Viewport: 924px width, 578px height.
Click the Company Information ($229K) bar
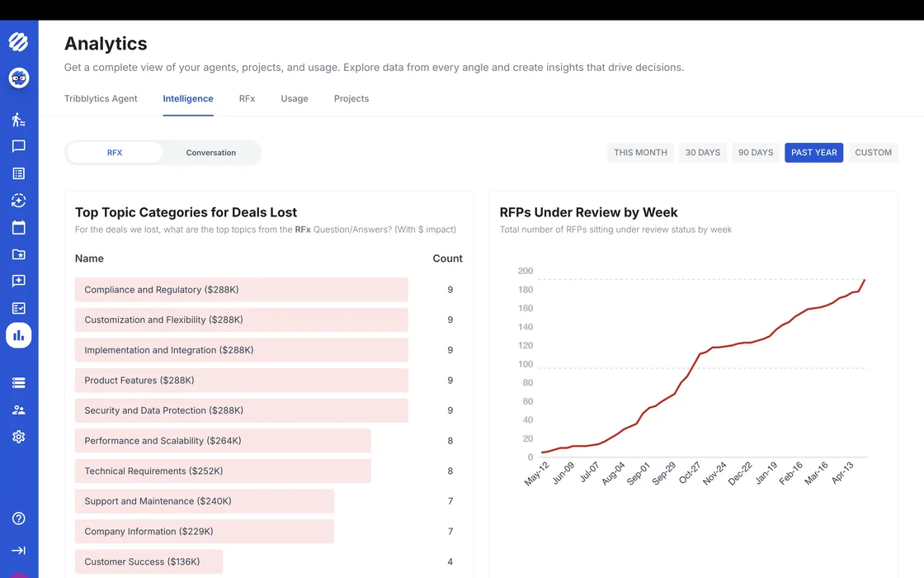click(x=205, y=532)
